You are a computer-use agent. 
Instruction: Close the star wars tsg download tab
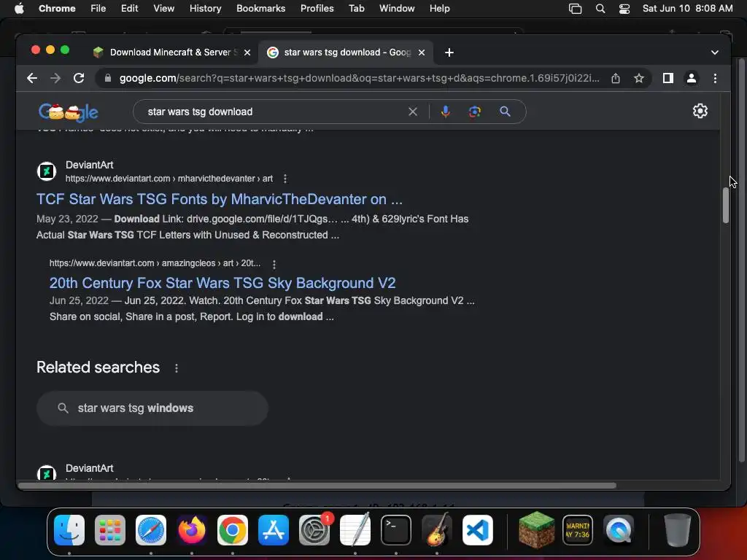[x=422, y=52]
